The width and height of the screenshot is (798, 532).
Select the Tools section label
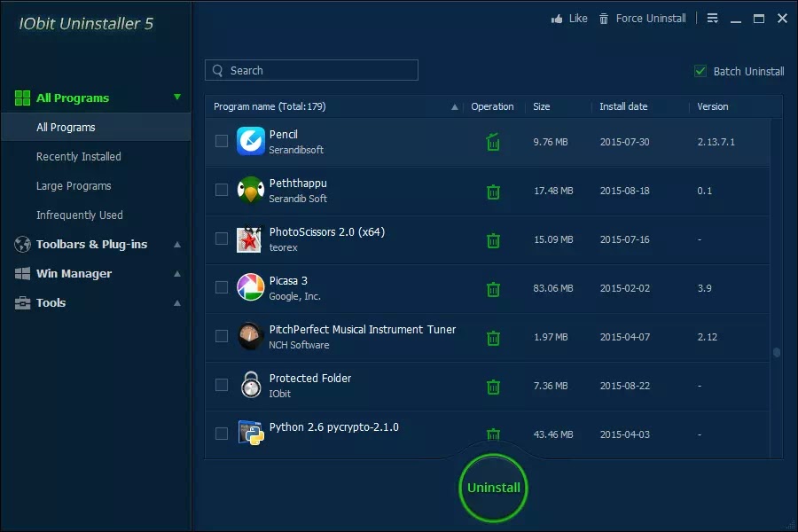pos(51,303)
